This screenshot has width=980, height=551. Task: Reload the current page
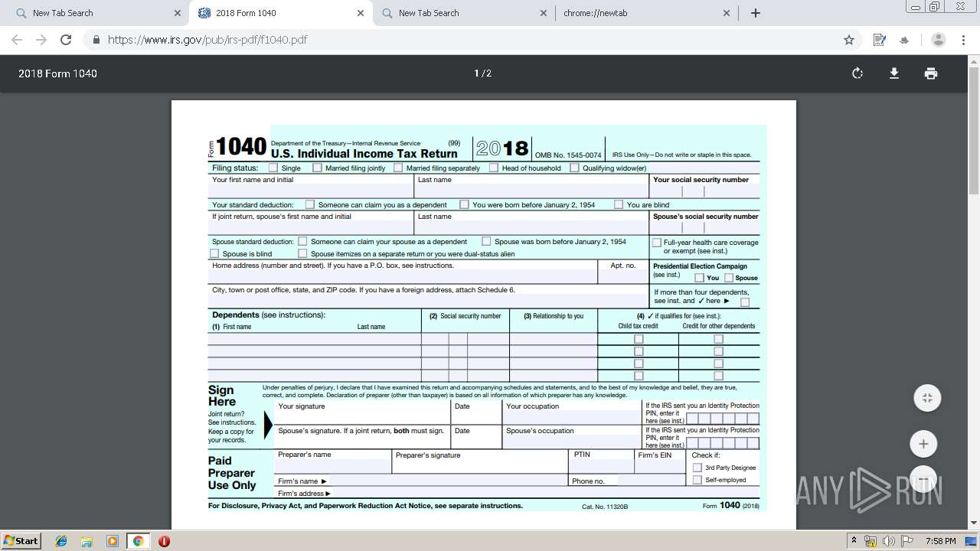66,40
